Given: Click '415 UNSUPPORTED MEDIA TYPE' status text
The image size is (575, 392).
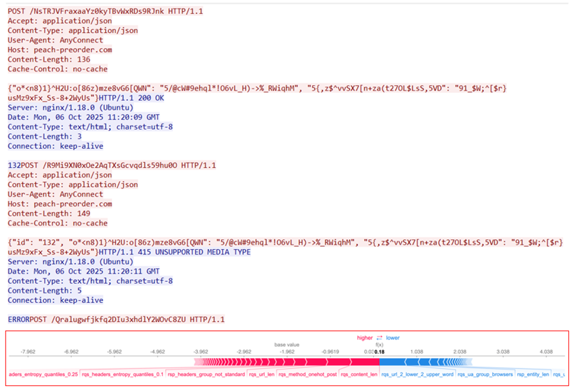Looking at the screenshot, I should click(x=194, y=252).
